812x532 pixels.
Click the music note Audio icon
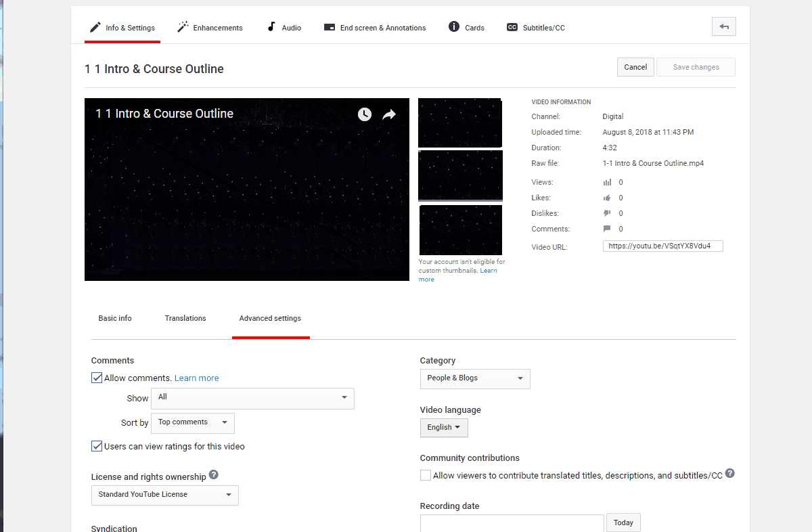pos(271,27)
